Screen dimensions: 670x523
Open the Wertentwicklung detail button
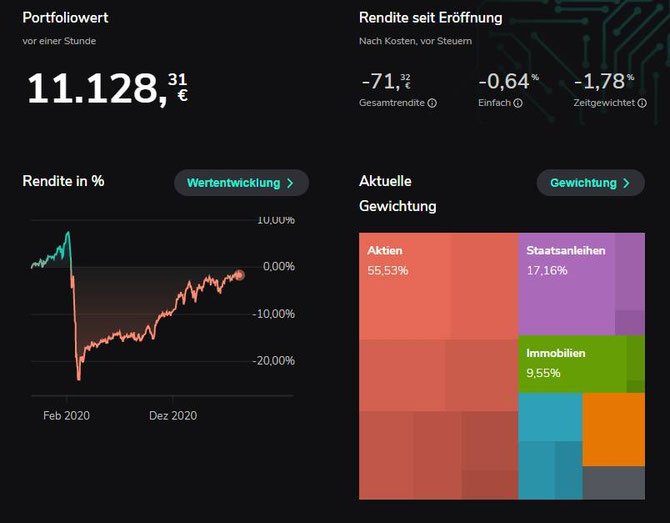coord(241,183)
